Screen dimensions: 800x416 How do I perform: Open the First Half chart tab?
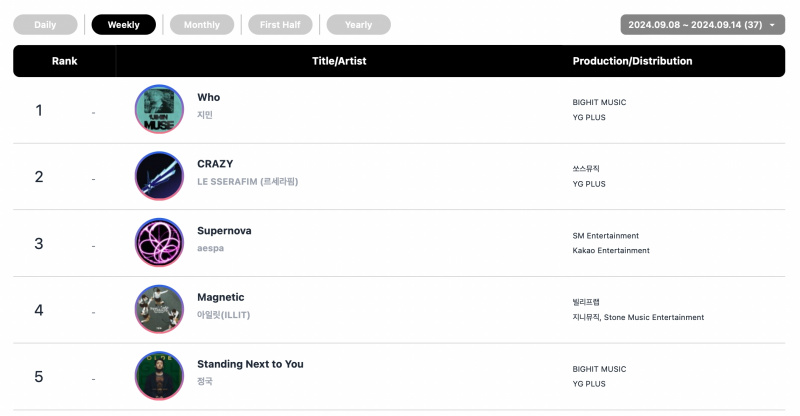click(x=280, y=25)
